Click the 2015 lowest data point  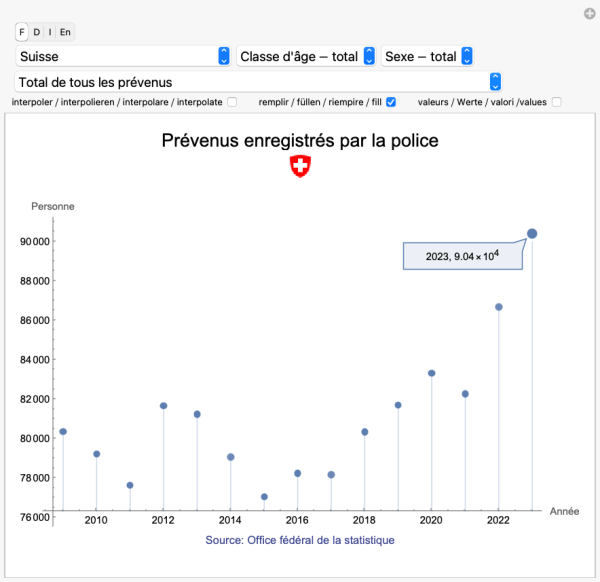pyautogui.click(x=264, y=497)
